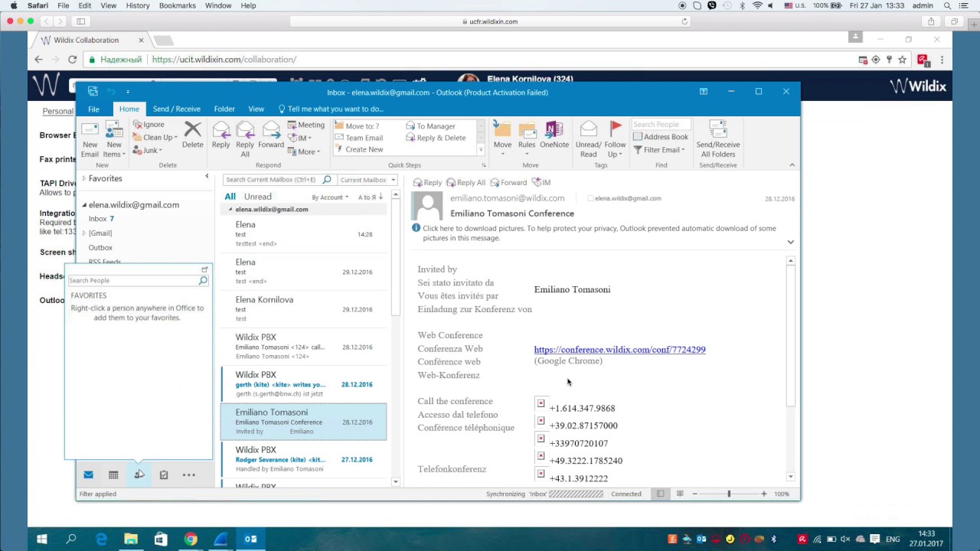
Task: Click the Ignore conversation icon
Action: 138,125
